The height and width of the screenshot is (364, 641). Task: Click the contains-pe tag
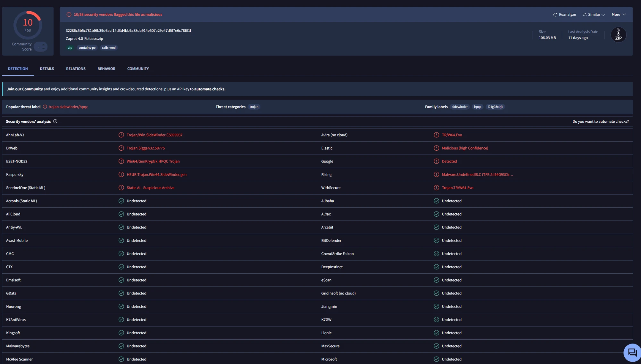(x=87, y=48)
